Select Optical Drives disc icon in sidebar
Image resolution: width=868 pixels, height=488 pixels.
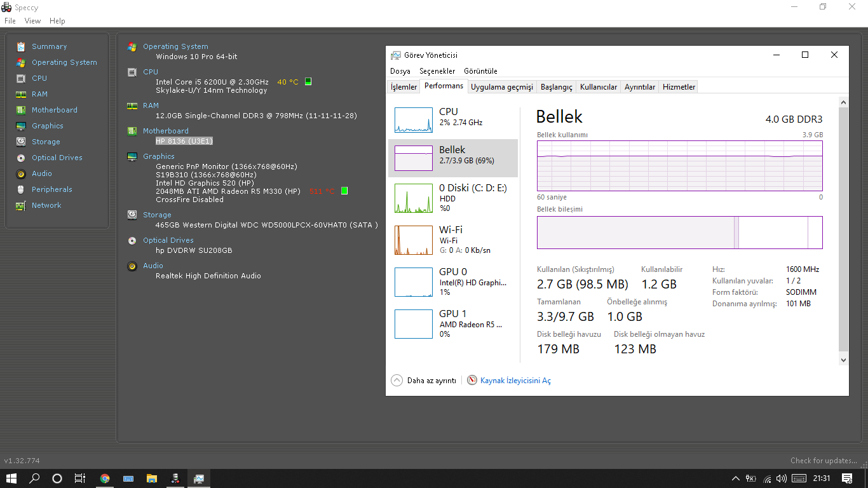click(x=21, y=158)
